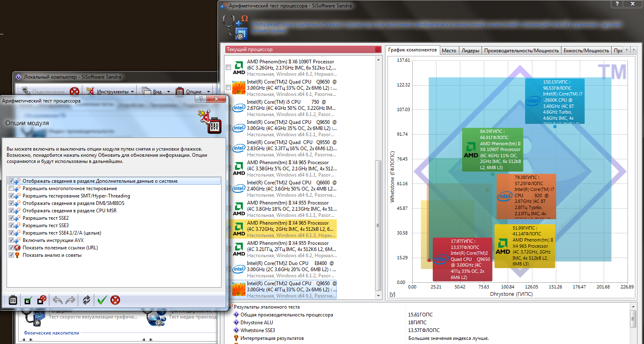Open the Вид dropdown arrow
The image size is (644, 344).
point(168,92)
